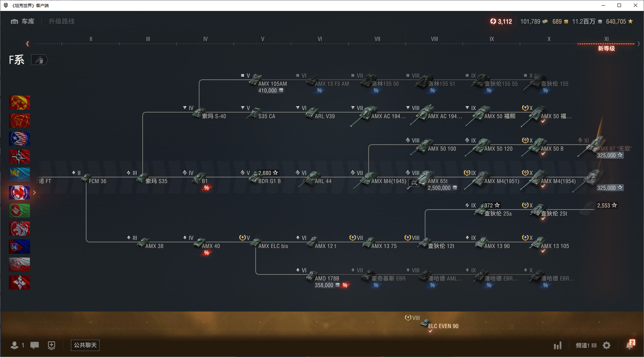Viewport: 644px width, 357px height.
Task: Open notifications bell with badge 2
Action: [x=630, y=345]
